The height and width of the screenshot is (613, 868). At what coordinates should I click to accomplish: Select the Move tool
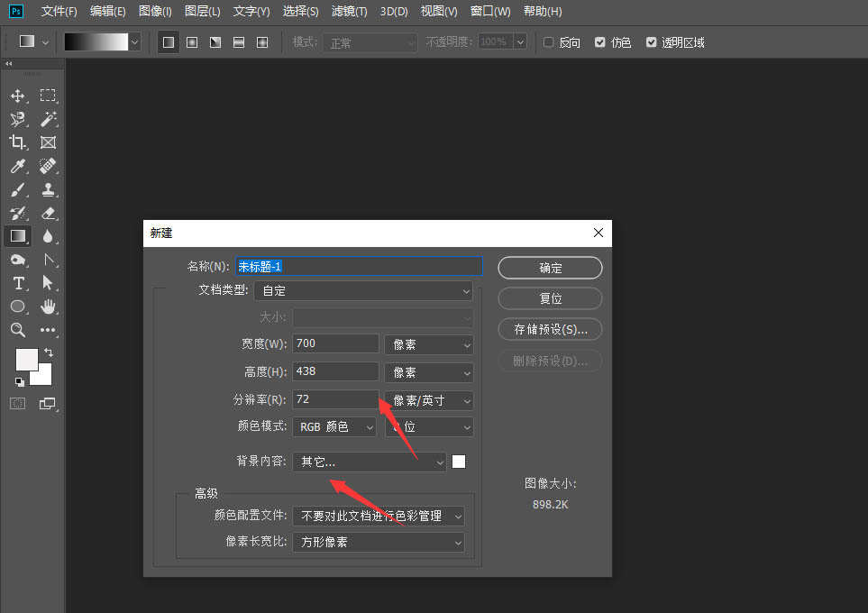coord(18,95)
